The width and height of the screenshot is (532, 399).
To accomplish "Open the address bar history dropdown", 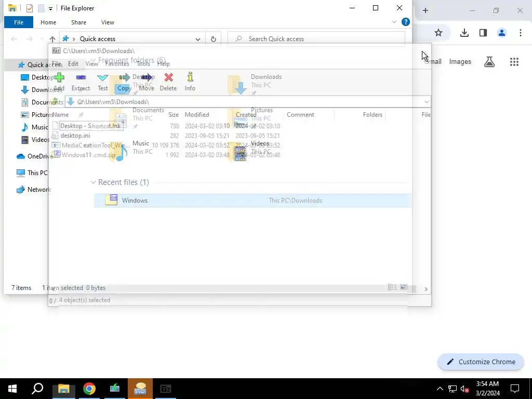I will click(x=198, y=39).
